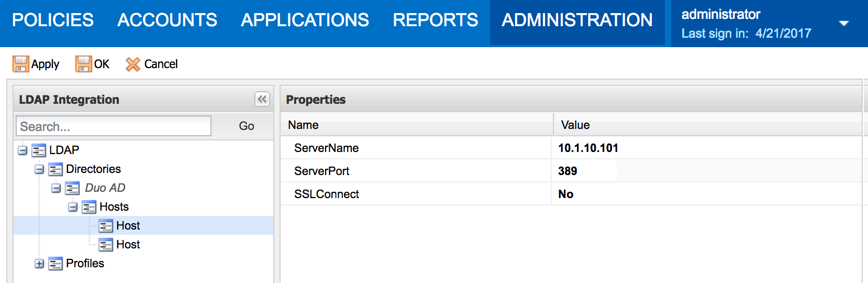Click the OK floppy disk icon
The height and width of the screenshot is (283, 868).
coord(84,64)
